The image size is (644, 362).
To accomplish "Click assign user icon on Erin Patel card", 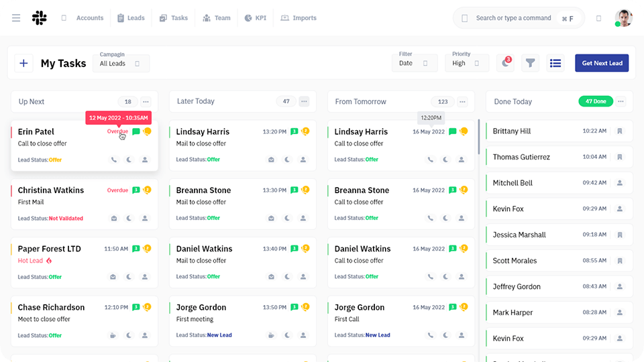I will [145, 160].
